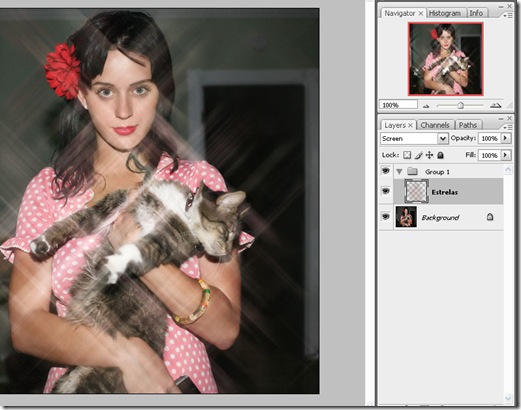Select the Background layer name
Viewport: 521px width, 410px height.
[440, 218]
